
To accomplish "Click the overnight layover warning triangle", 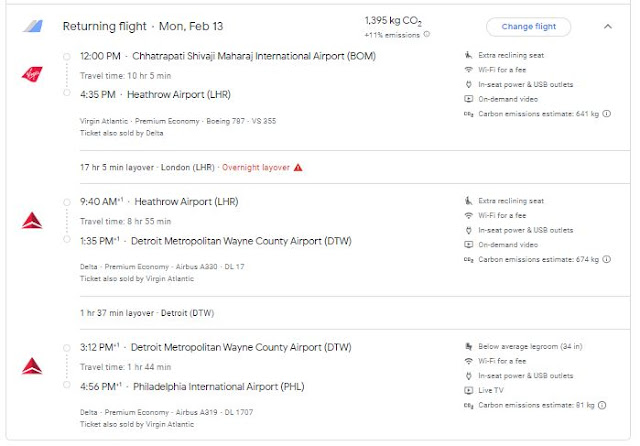I will pyautogui.click(x=298, y=166).
